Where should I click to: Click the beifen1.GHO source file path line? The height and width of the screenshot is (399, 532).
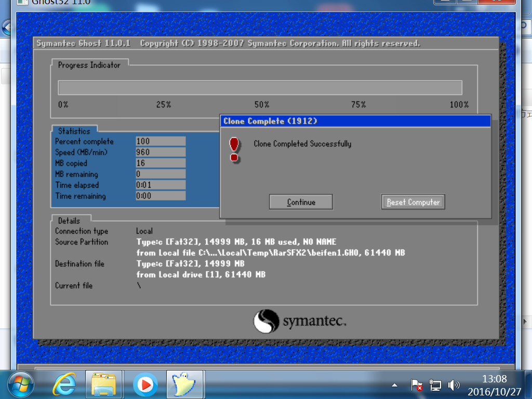pos(270,253)
